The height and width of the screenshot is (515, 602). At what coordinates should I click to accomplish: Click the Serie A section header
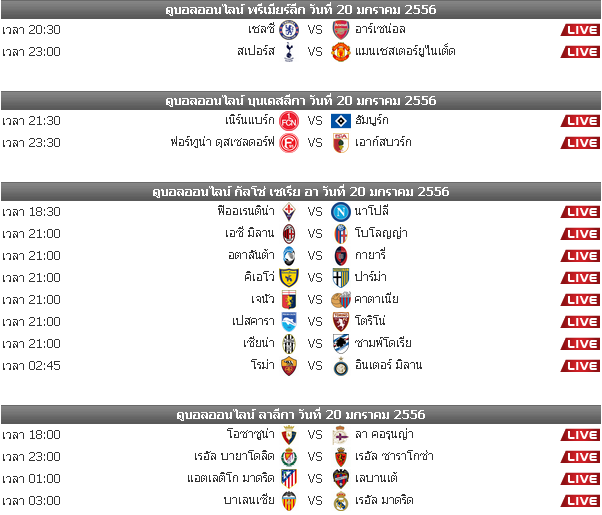pos(301,192)
